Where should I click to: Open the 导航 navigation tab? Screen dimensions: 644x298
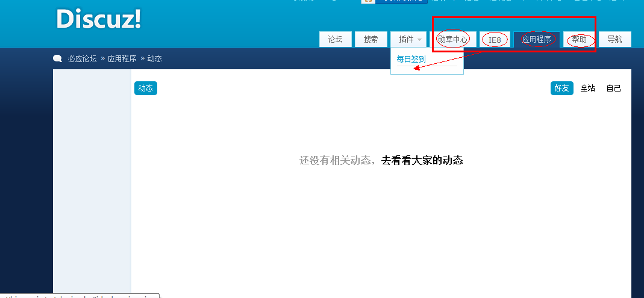[x=615, y=39]
